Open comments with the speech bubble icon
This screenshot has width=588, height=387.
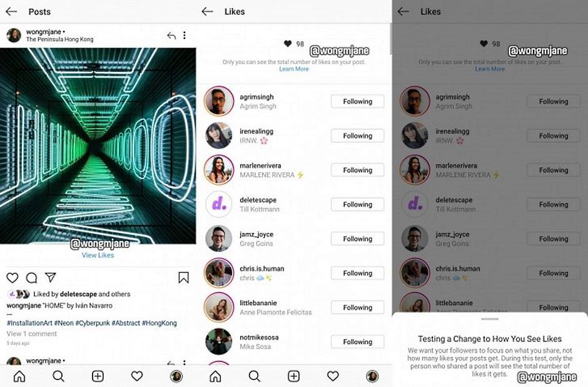tap(31, 278)
